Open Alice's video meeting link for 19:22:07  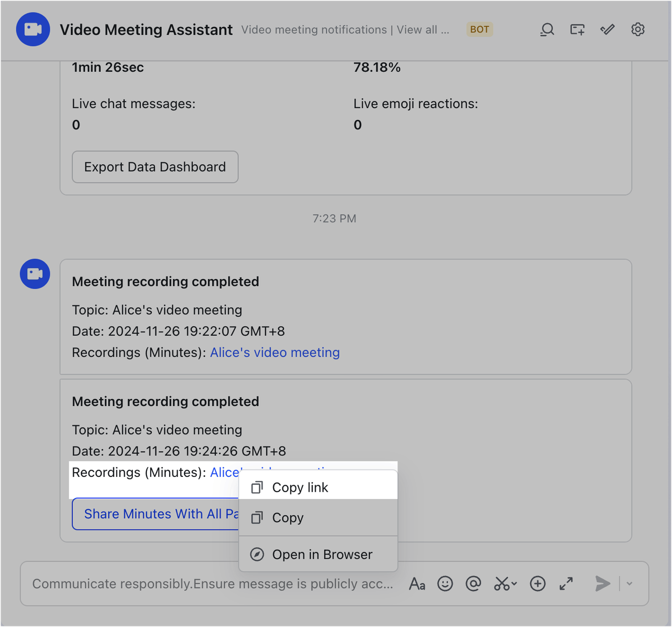click(x=275, y=353)
